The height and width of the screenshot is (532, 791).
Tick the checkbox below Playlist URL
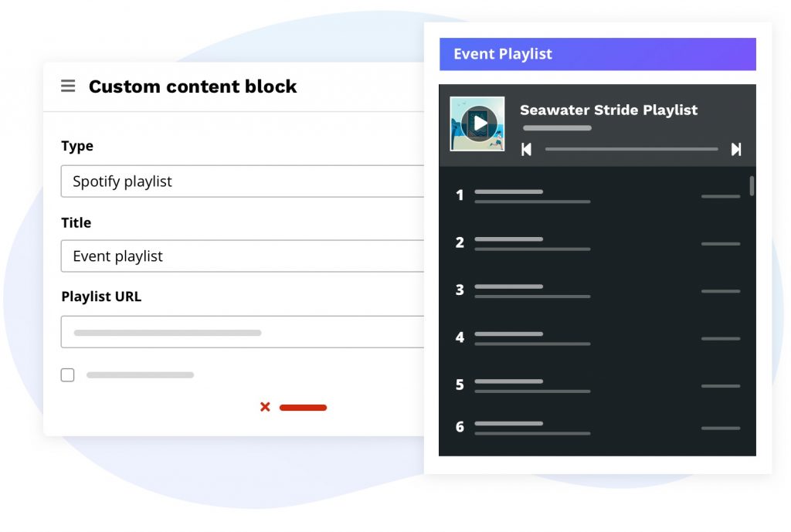[x=68, y=375]
